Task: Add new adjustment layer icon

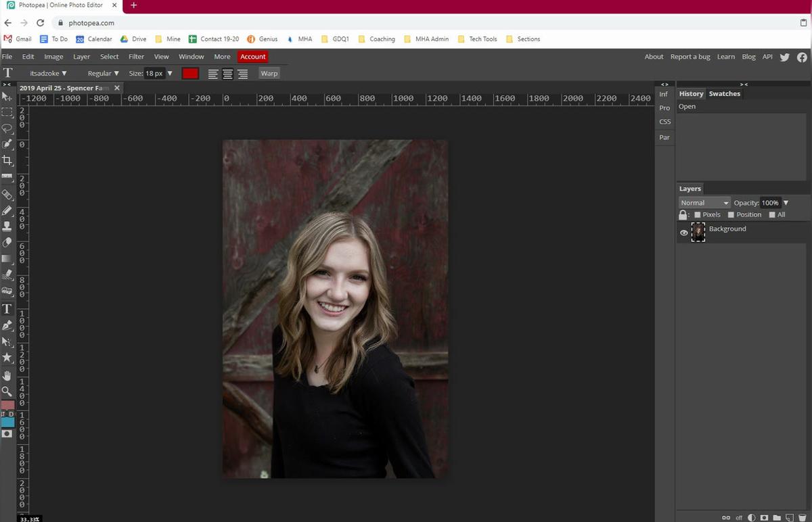Action: point(752,517)
